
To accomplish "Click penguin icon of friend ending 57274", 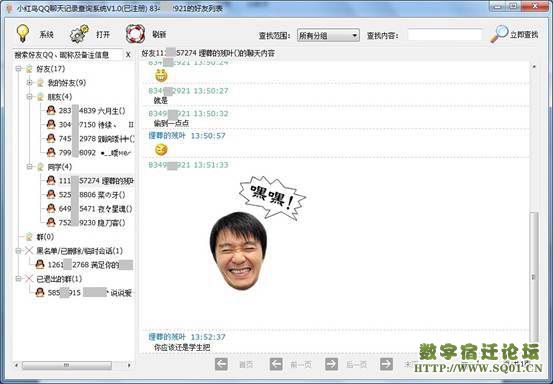I will [x=51, y=181].
